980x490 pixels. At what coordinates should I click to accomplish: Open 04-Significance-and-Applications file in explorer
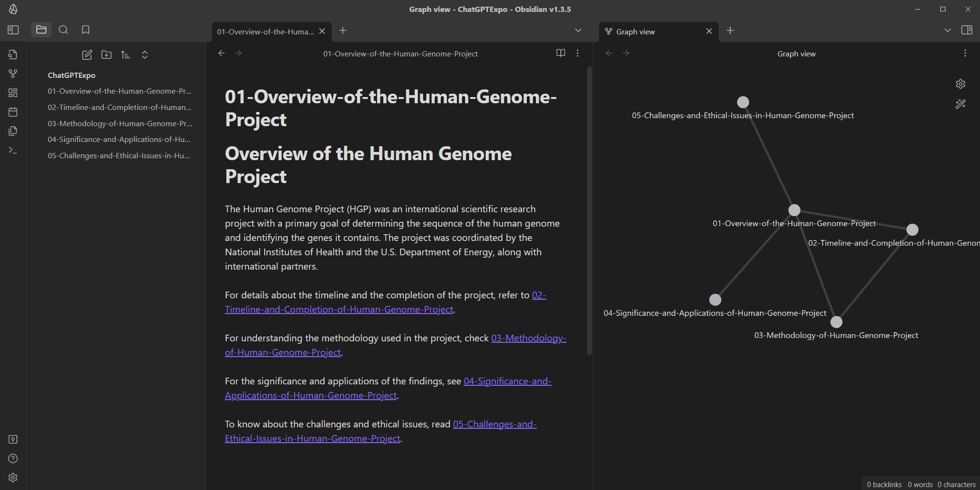[x=119, y=140]
